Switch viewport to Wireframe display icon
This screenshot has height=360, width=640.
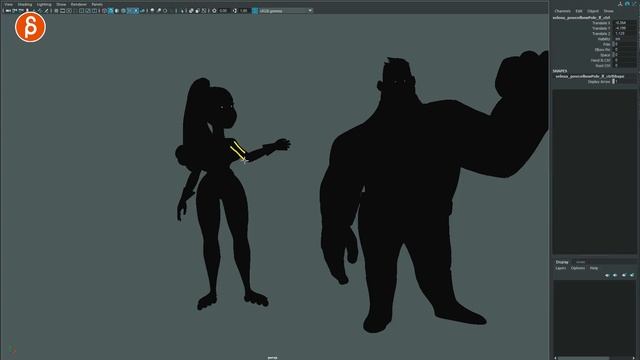coord(104,11)
